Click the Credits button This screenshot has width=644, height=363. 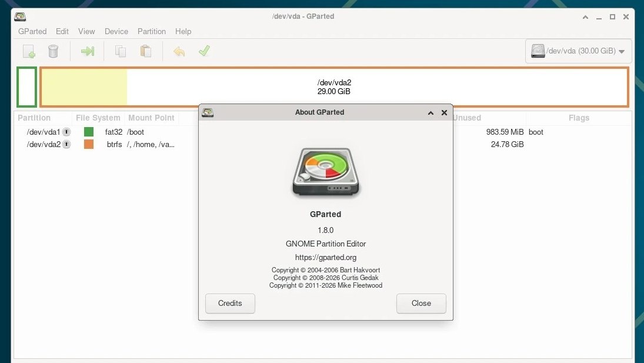230,304
